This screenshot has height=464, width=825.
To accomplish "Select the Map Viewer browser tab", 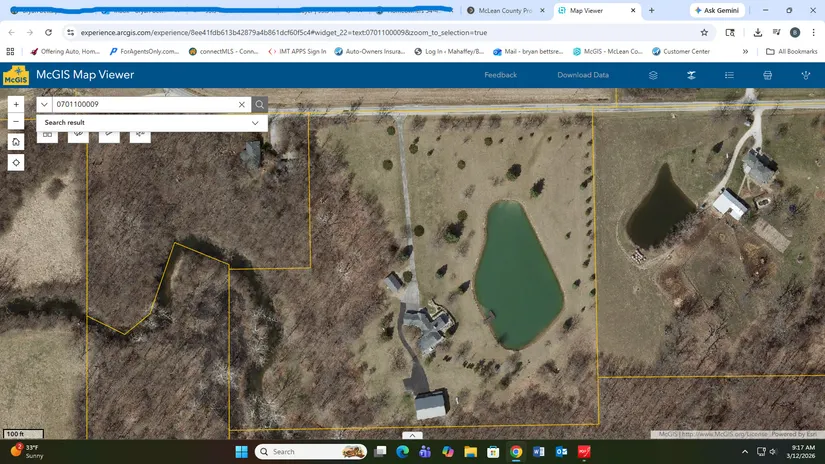I will click(592, 10).
